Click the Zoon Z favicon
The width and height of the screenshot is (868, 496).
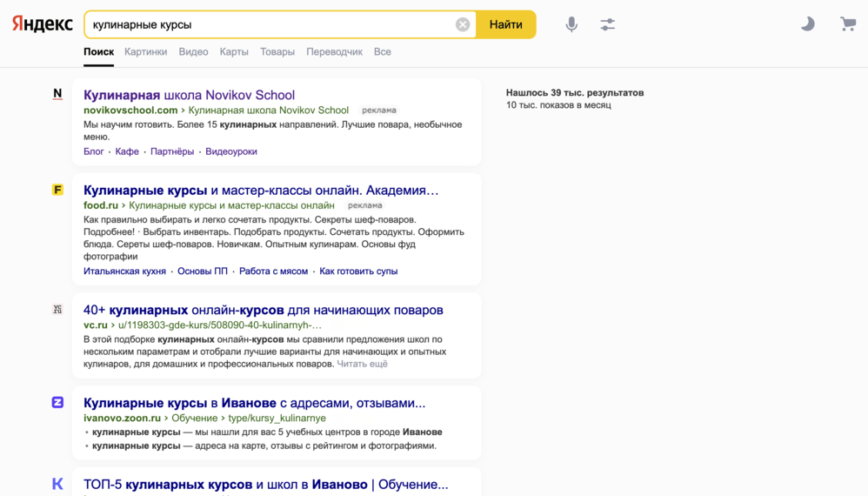57,402
